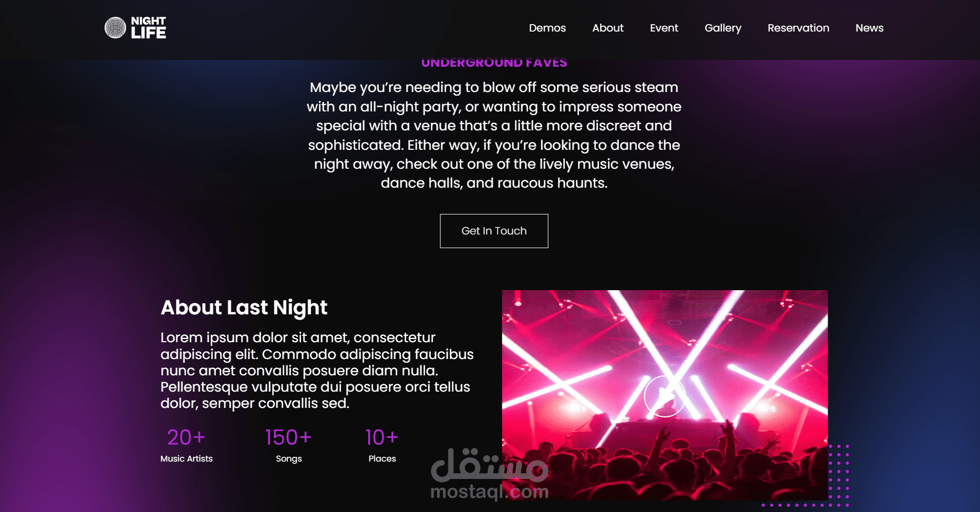Screen dimensions: 980x512
Task: Click the 10+ Places counter
Action: [x=382, y=445]
